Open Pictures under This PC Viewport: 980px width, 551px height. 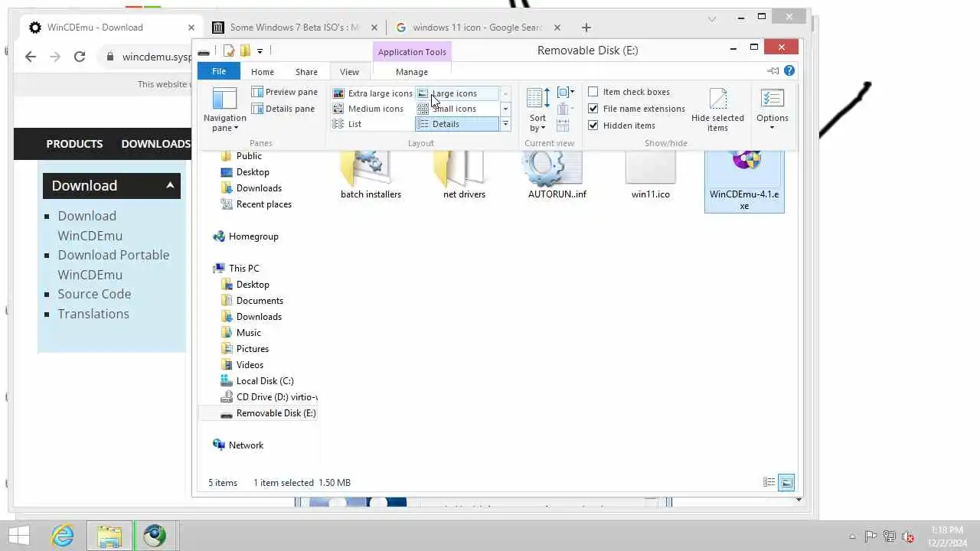(x=252, y=349)
